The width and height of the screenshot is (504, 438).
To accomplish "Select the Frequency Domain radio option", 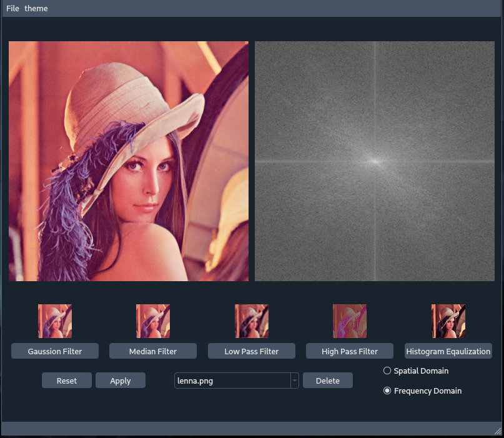I will [x=422, y=391].
